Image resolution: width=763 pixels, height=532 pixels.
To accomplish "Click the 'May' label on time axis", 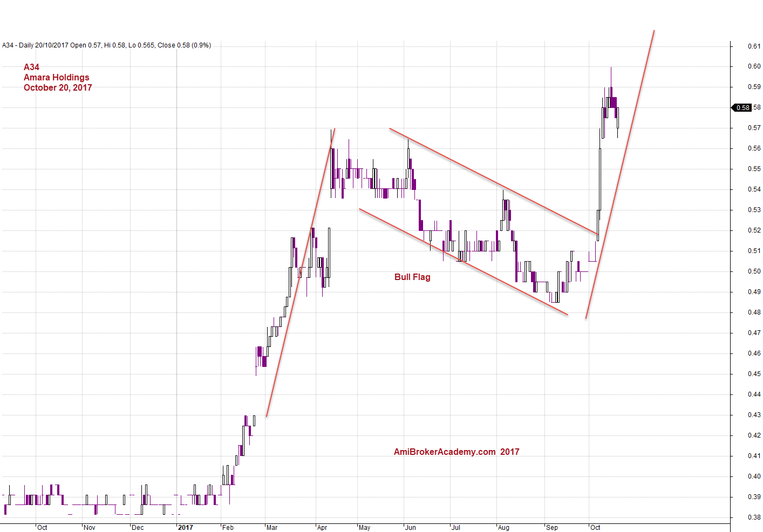I will pos(364,528).
